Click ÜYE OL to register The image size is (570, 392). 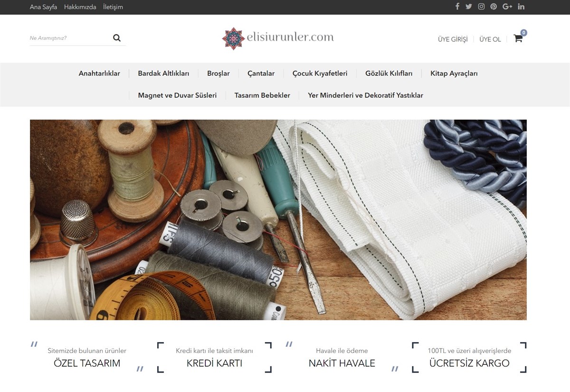point(490,39)
